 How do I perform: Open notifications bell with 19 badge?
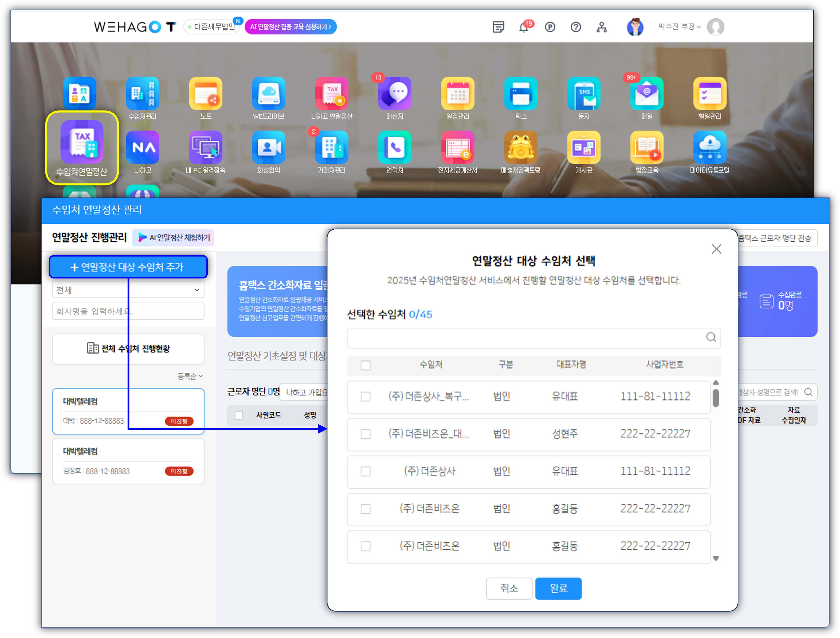[524, 27]
